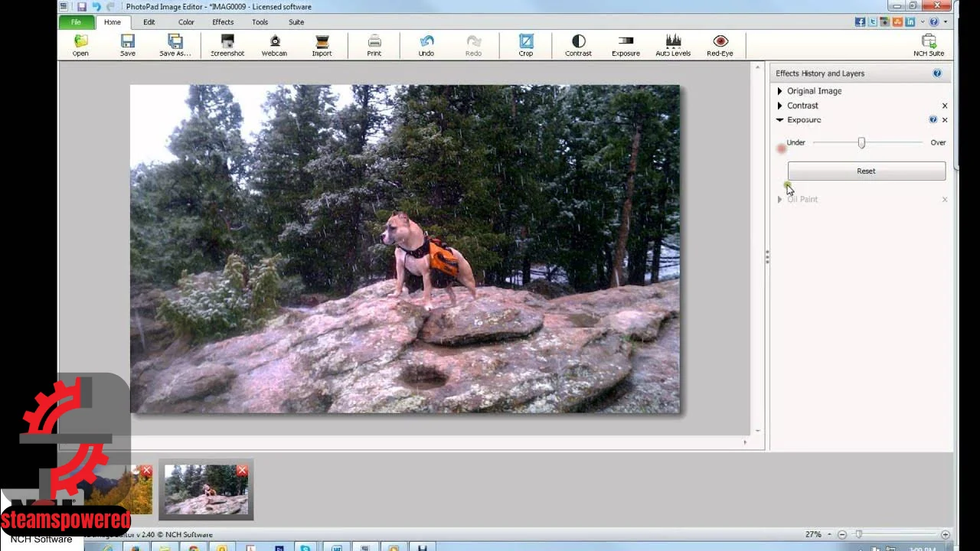Remove the Exposure effect layer
Screen dimensions: 980x551
tap(945, 120)
